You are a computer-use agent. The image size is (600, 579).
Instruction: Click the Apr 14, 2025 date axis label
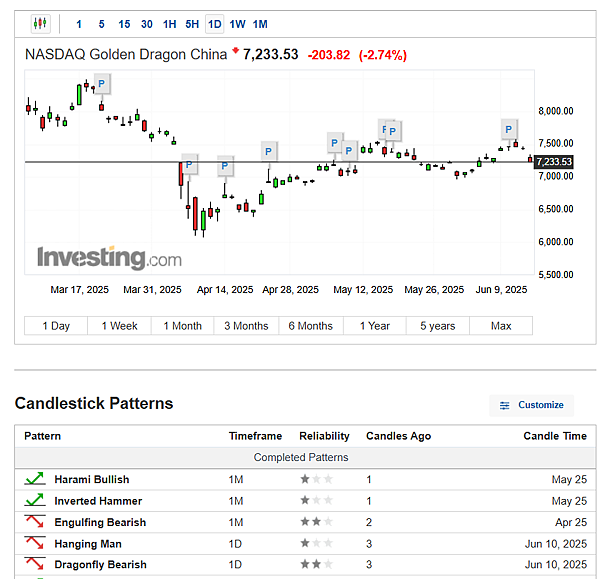click(x=225, y=290)
